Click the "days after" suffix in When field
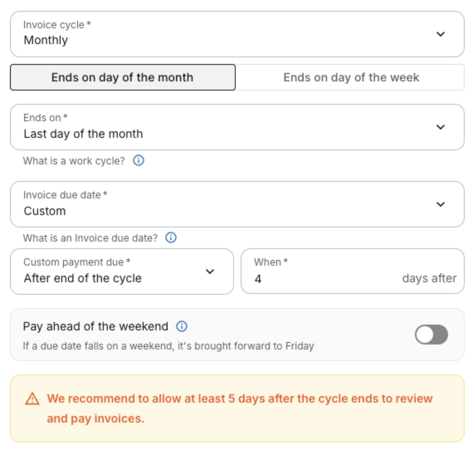This screenshot has width=476, height=458. 429,278
